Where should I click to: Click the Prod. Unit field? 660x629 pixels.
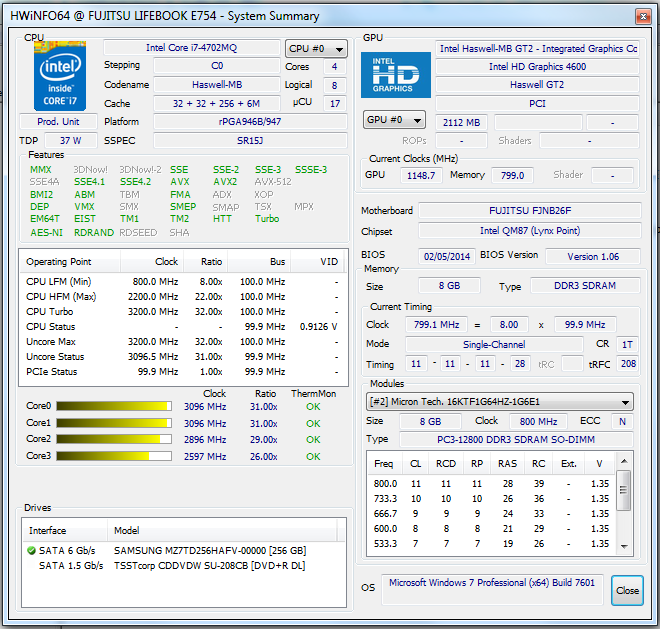tap(58, 122)
